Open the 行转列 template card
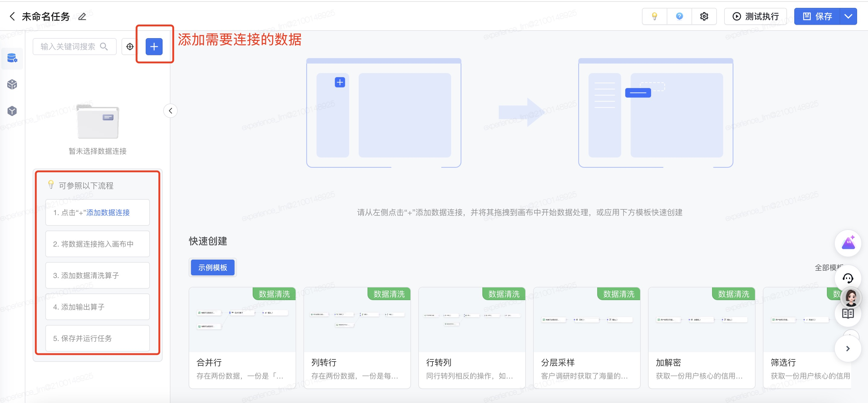The image size is (868, 403). (x=472, y=338)
